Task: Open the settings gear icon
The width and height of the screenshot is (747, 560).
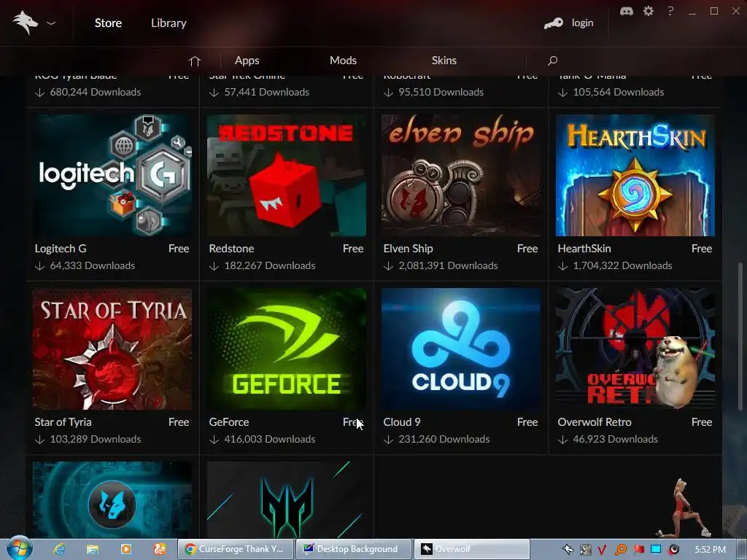Action: (649, 11)
